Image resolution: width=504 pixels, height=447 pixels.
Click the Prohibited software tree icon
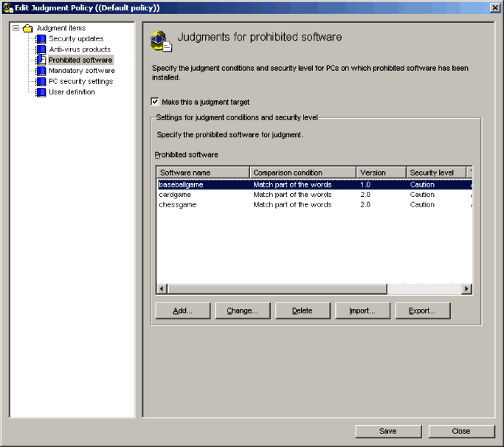[x=41, y=60]
